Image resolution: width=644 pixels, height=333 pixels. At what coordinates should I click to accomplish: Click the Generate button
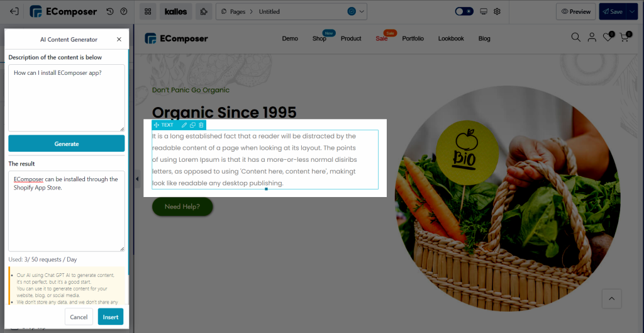(67, 144)
